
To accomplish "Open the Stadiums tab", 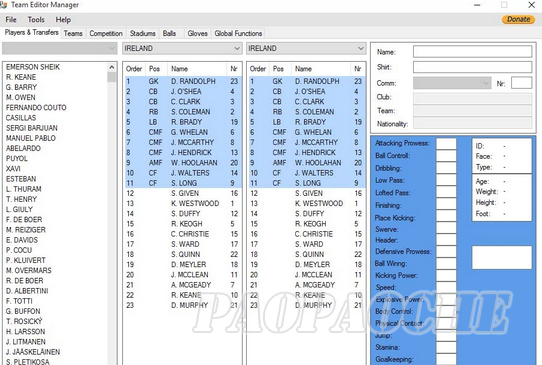I will tap(142, 34).
